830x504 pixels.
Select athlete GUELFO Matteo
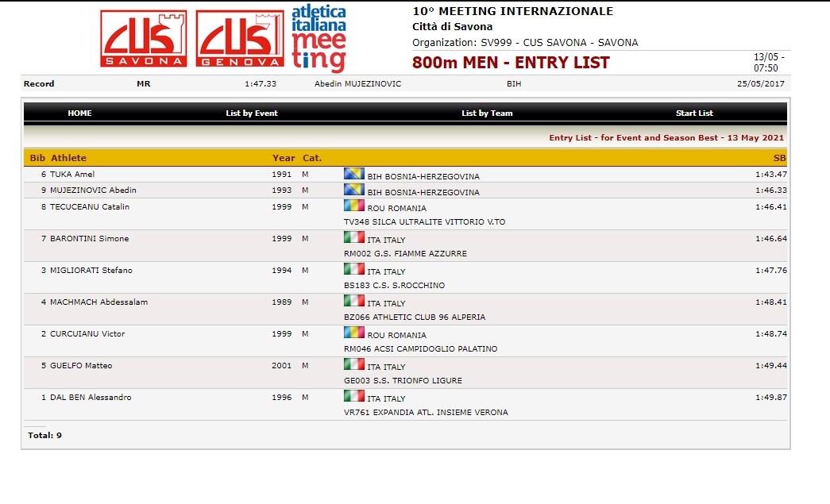pyautogui.click(x=81, y=366)
